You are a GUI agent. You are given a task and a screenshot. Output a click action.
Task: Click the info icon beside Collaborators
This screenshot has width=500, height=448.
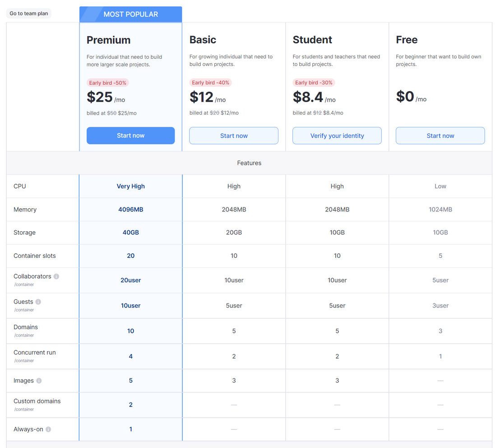pos(56,276)
